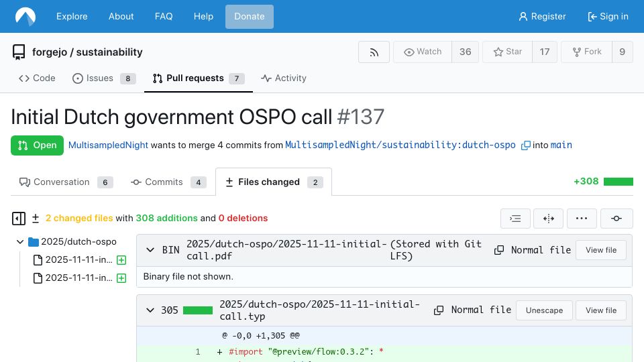Screen dimensions: 644x362
Task: Click the +308 green diff stat bar
Action: tap(619, 182)
